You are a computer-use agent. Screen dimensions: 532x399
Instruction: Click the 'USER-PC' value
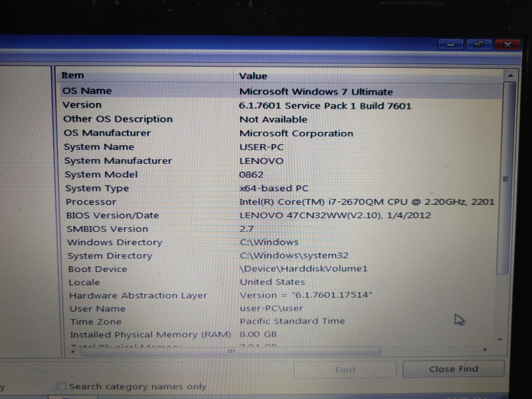pyautogui.click(x=262, y=147)
